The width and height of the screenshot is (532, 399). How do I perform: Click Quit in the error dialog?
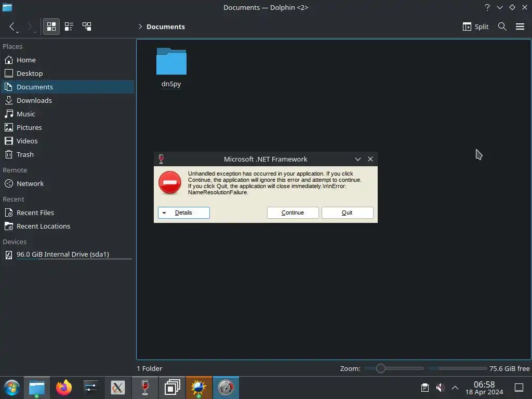tap(347, 212)
